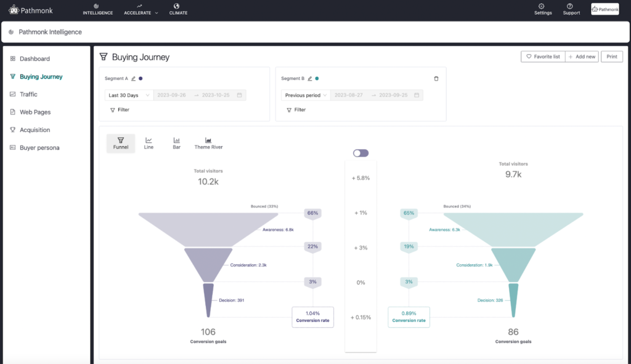631x364 pixels.
Task: Open the Last 30 Days dropdown
Action: tap(129, 95)
